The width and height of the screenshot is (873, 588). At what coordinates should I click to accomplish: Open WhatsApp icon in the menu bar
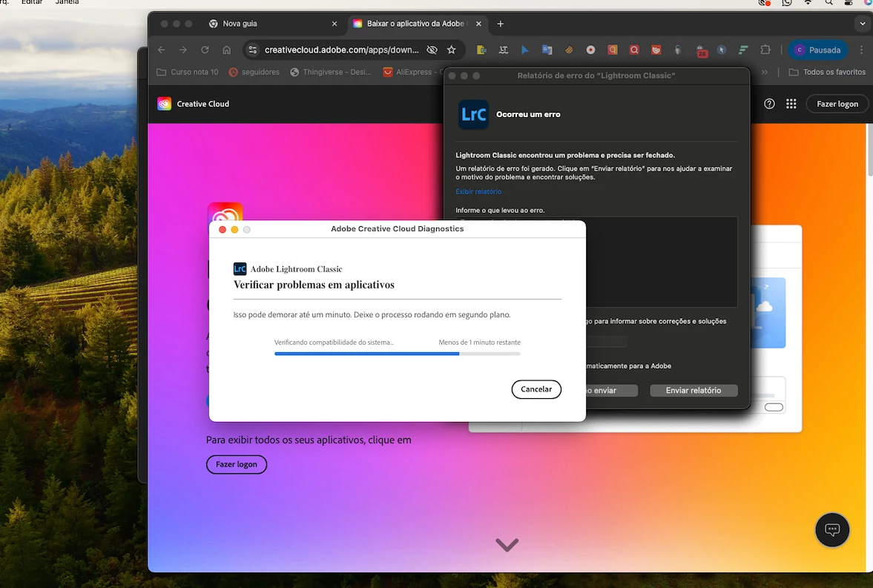787,2
